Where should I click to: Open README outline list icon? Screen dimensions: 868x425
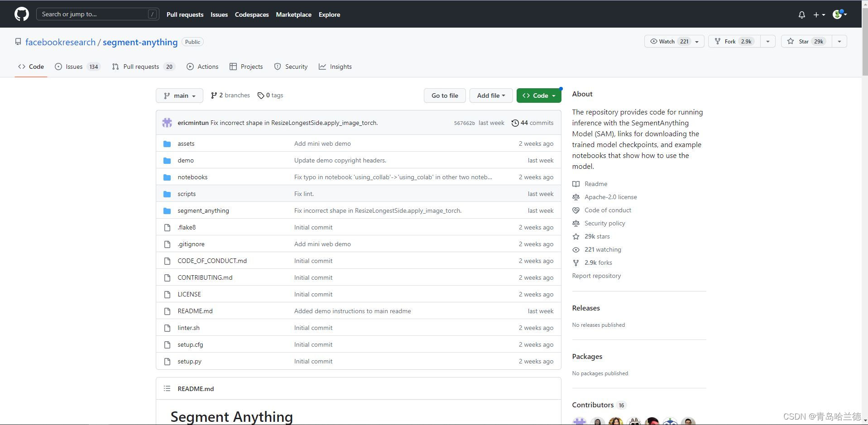(167, 388)
